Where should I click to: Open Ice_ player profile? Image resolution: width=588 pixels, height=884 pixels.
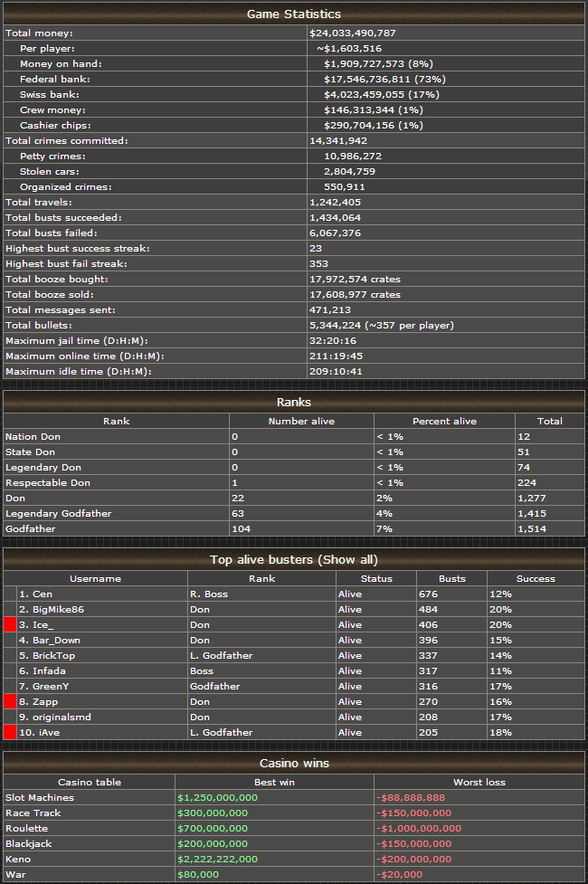coord(43,624)
